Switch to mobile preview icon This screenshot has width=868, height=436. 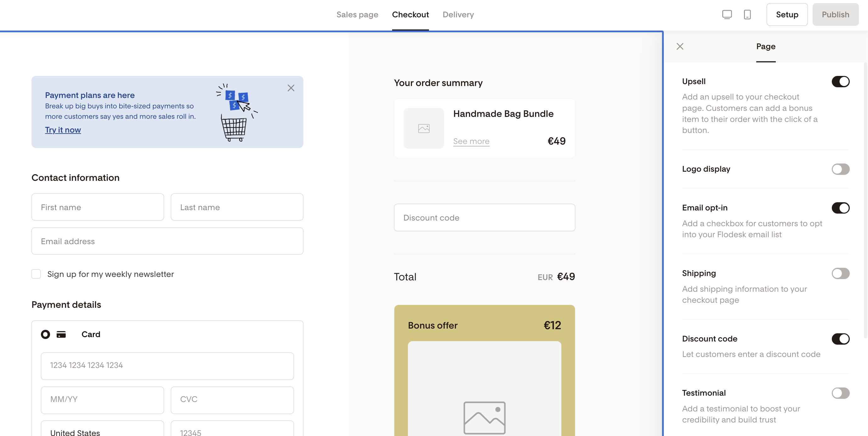tap(747, 14)
